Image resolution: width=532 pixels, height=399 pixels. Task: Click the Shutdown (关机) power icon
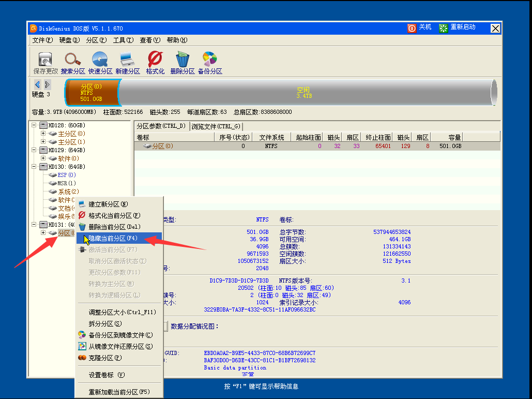(x=412, y=28)
